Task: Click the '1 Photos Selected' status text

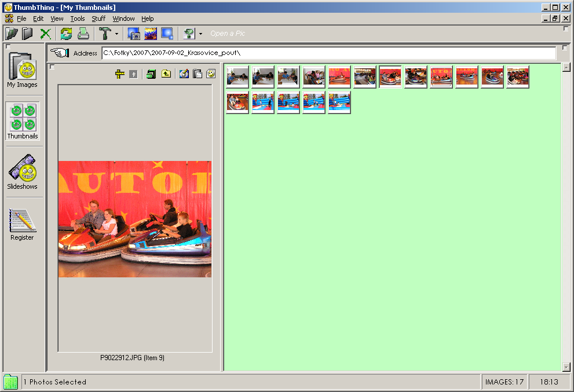Action: (55, 382)
